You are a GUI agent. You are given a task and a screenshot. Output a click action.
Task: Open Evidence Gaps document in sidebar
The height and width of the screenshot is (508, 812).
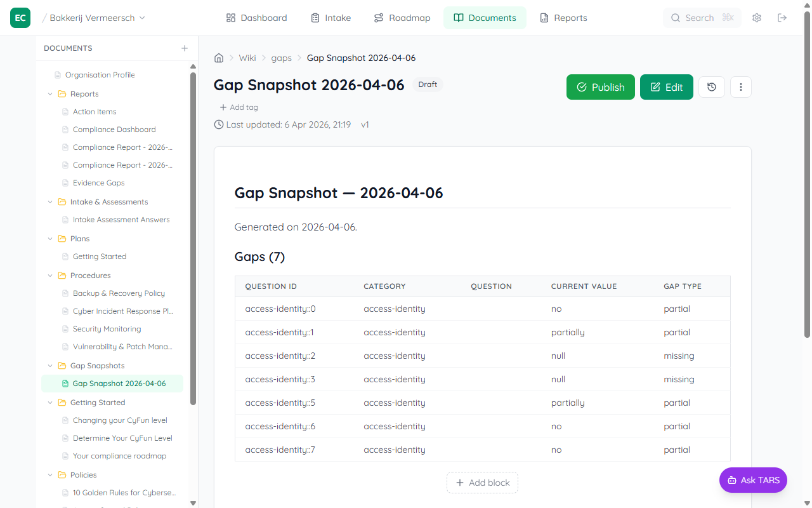(98, 183)
